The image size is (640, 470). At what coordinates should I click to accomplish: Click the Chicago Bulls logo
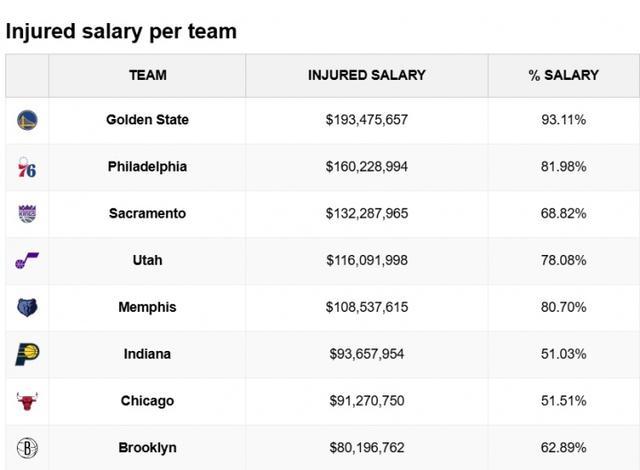coord(27,401)
